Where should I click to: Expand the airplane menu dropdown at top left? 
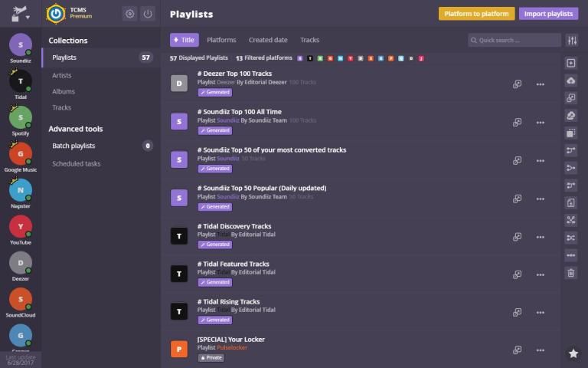click(x=21, y=15)
